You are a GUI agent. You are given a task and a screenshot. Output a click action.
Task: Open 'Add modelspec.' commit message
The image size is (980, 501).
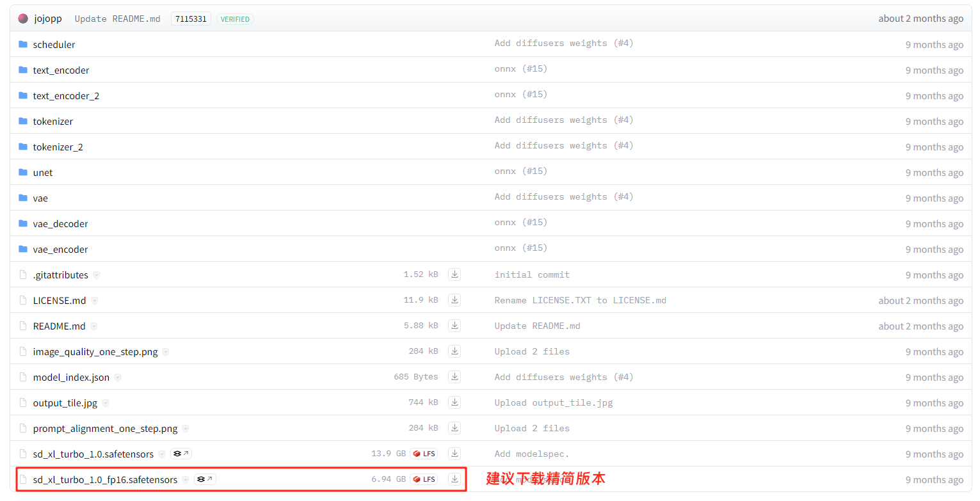click(531, 454)
